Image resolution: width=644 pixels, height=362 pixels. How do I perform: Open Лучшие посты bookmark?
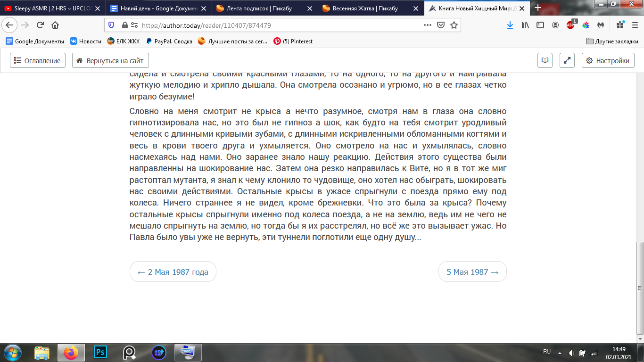[x=233, y=41]
